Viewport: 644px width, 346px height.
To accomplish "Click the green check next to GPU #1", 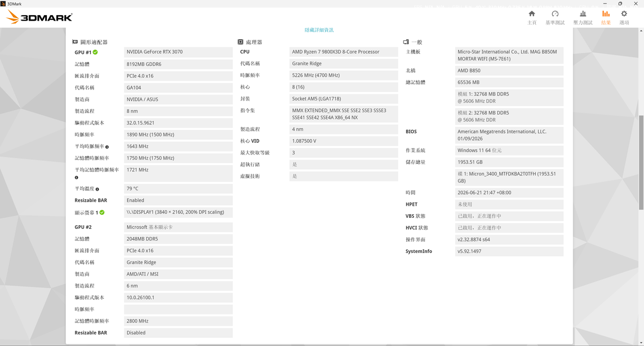I will click(95, 52).
